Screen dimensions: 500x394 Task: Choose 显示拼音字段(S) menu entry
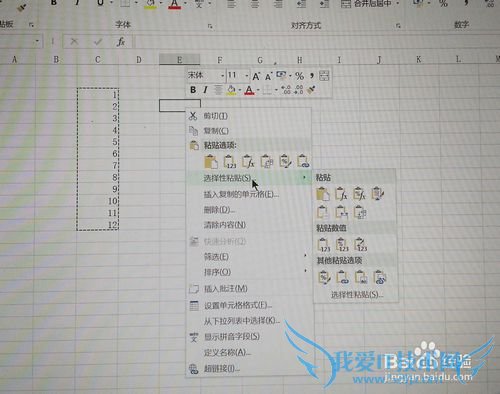coord(232,337)
